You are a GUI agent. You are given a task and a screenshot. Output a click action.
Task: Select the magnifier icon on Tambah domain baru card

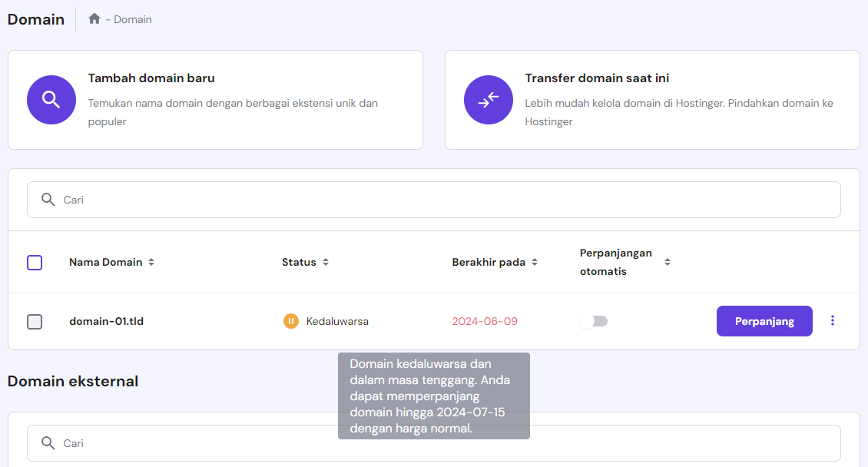click(51, 99)
